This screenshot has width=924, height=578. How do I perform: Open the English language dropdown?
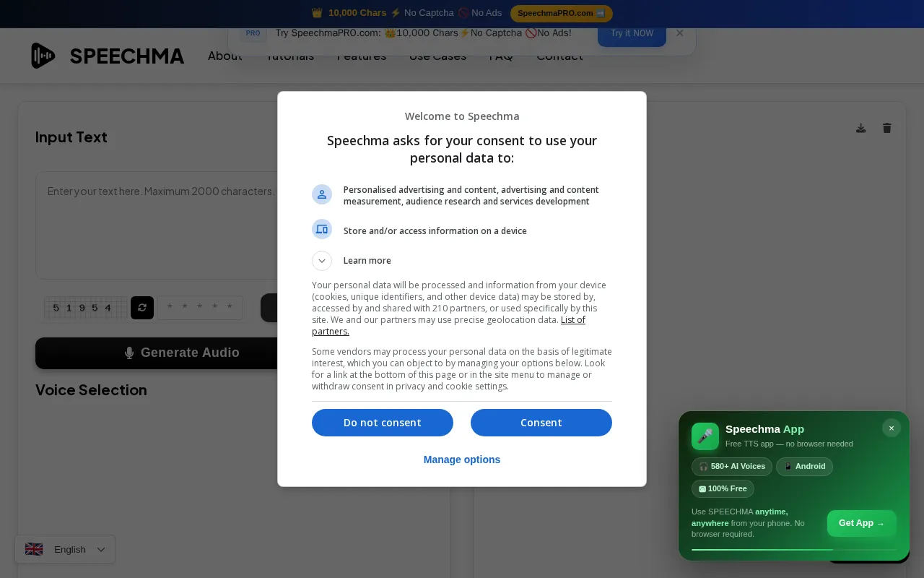pos(65,549)
